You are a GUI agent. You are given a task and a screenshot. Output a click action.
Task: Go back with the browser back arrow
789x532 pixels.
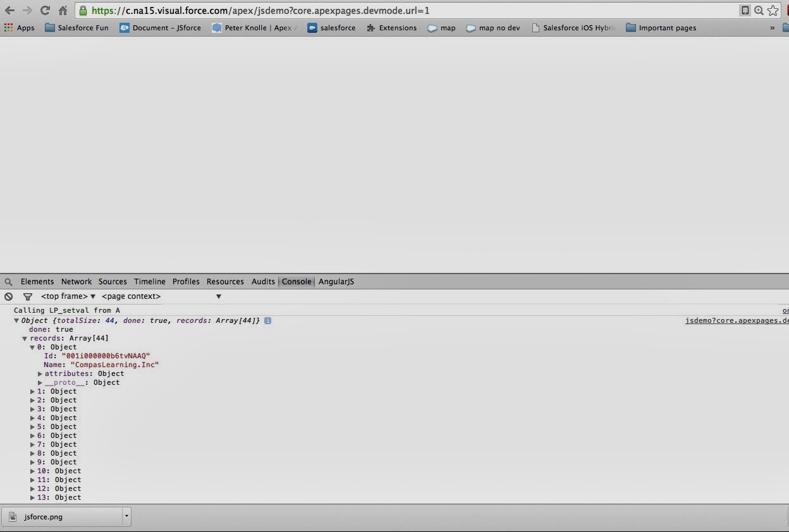(9, 10)
